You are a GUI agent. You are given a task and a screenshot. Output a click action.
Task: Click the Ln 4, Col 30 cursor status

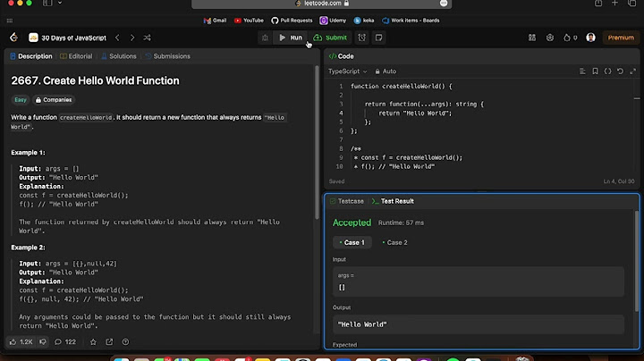click(619, 181)
